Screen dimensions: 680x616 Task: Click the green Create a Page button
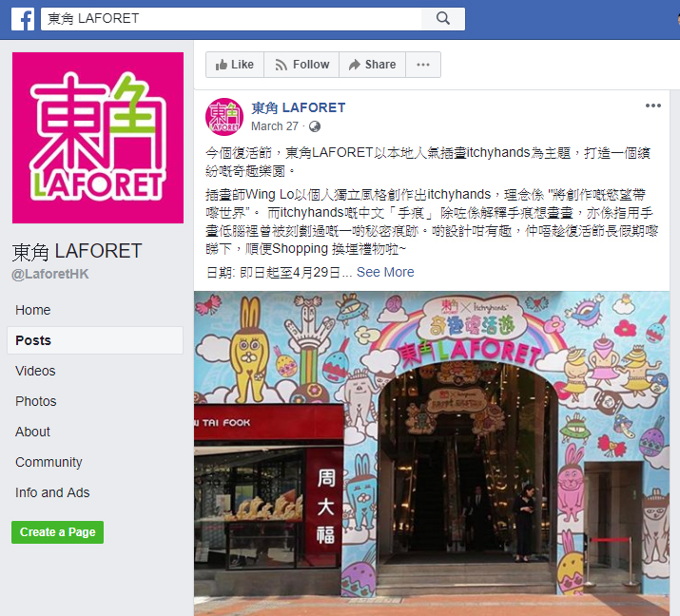(58, 532)
